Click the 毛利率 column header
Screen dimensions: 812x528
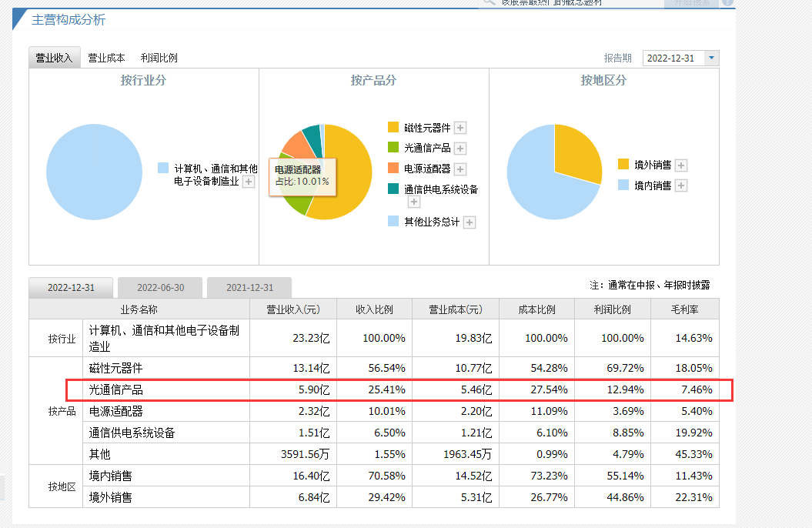pos(684,309)
